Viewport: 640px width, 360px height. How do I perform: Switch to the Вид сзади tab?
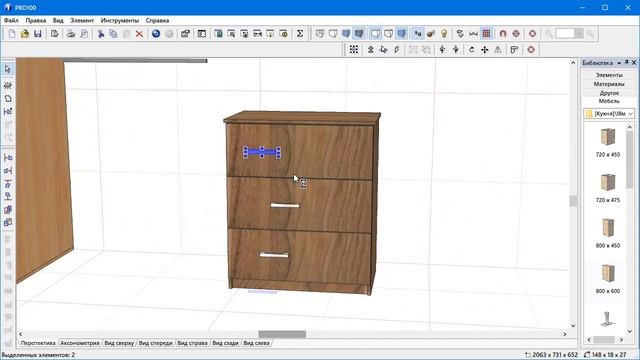point(225,343)
